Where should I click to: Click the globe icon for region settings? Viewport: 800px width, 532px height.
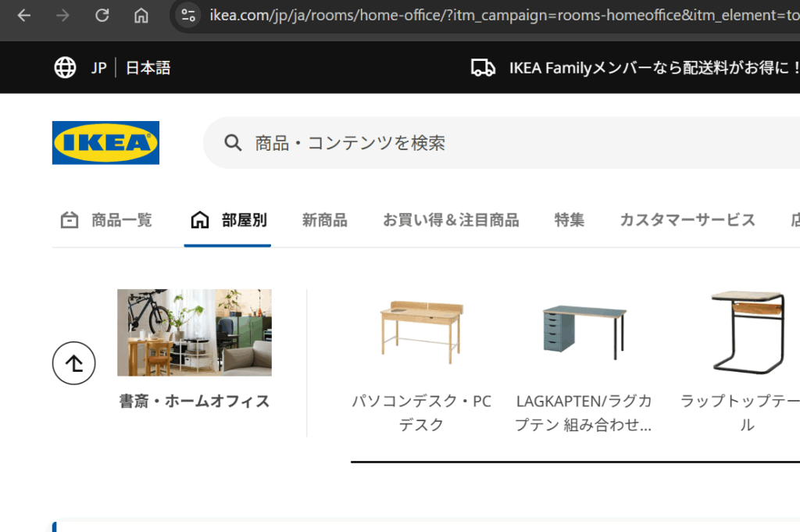[x=65, y=68]
